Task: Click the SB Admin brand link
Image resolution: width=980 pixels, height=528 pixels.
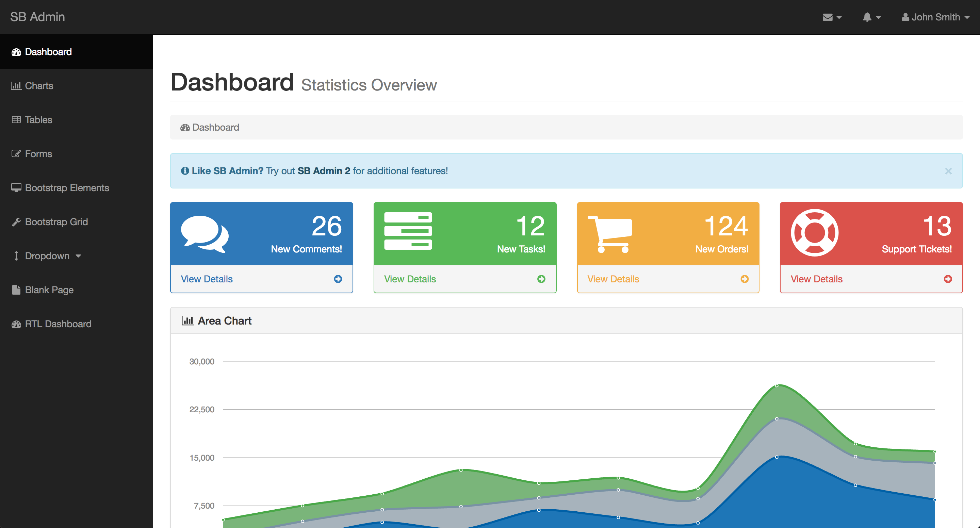Action: click(x=37, y=17)
